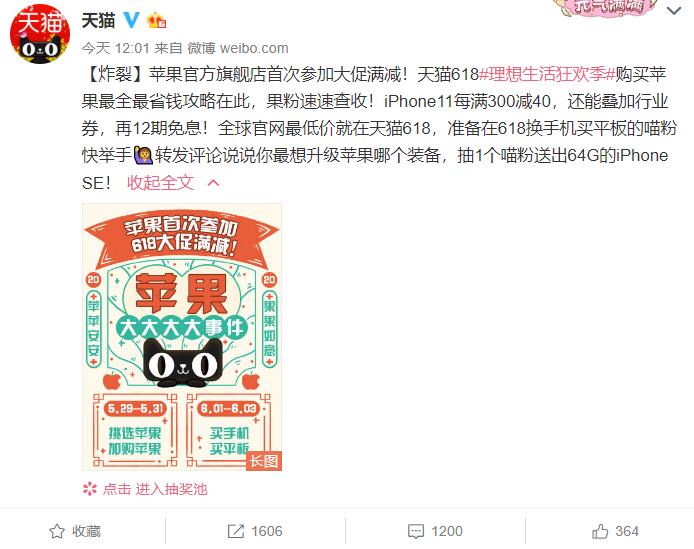Click the 长图 label on the image
Screen dimensions: 694x549
264,461
